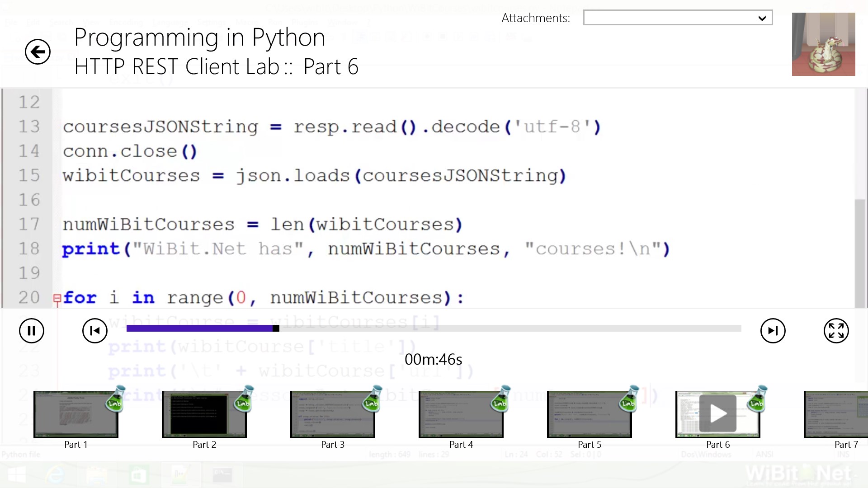Collapse the for loop fold marker
The height and width of the screenshot is (488, 868).
tap(57, 298)
